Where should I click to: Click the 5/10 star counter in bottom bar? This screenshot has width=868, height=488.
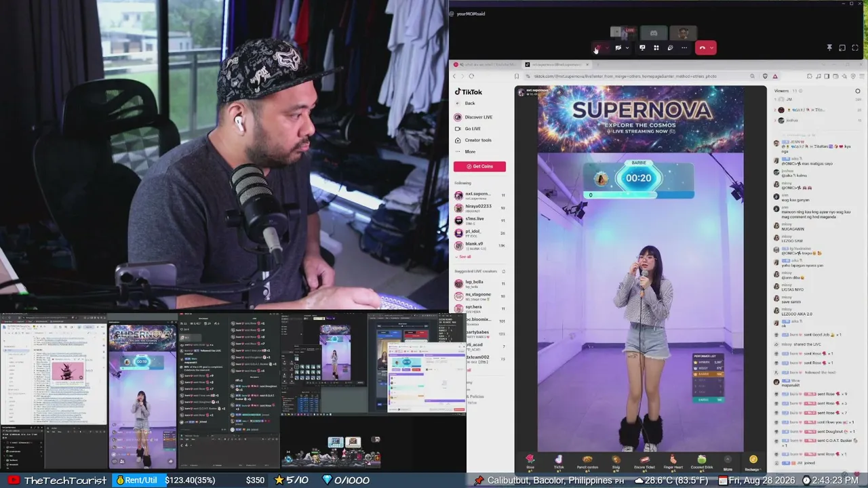coord(292,481)
